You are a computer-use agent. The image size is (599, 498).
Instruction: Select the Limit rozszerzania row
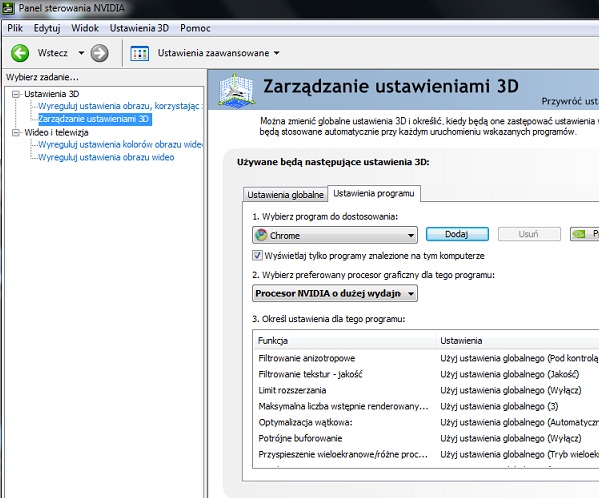[426, 390]
